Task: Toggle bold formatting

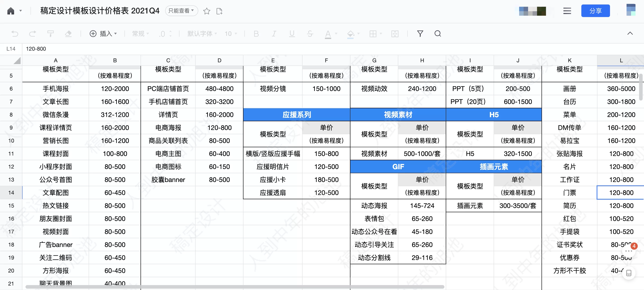Action: [256, 34]
